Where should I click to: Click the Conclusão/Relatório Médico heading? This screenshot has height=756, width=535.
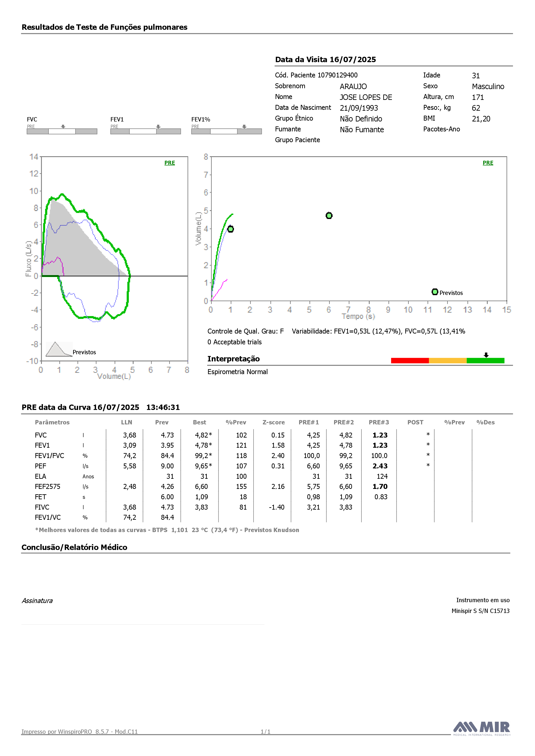point(74,547)
